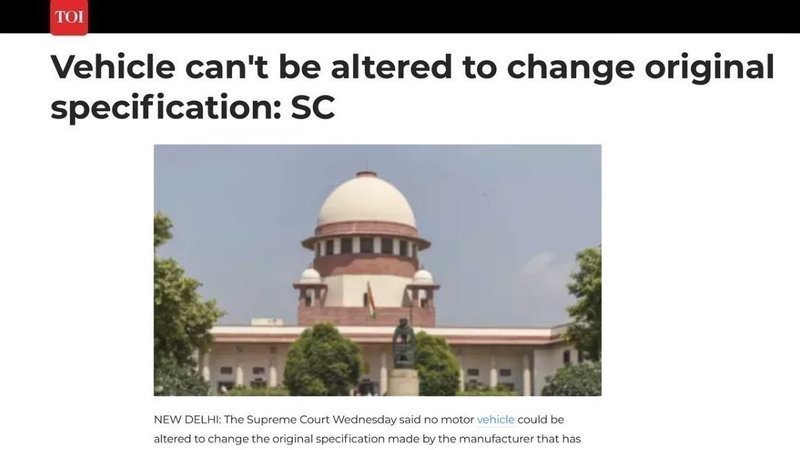Click the white dome in the photo
Viewport: 800px width, 450px height.
pyautogui.click(x=366, y=202)
